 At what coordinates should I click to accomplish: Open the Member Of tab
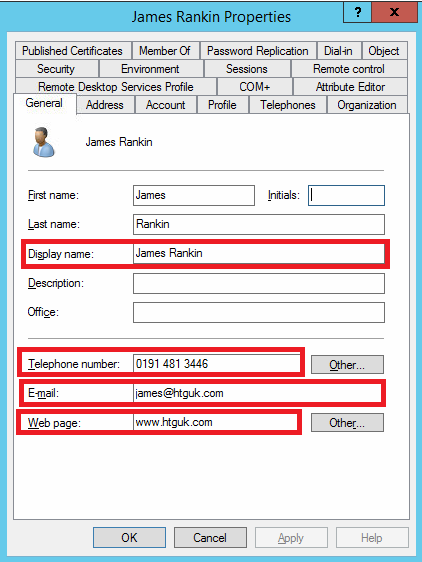165,51
